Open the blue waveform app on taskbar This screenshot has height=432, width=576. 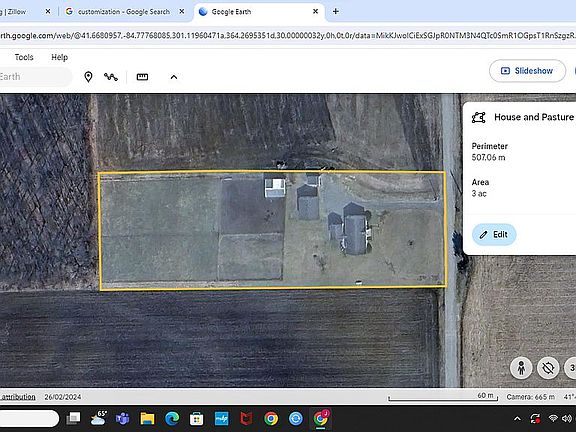pos(222,418)
